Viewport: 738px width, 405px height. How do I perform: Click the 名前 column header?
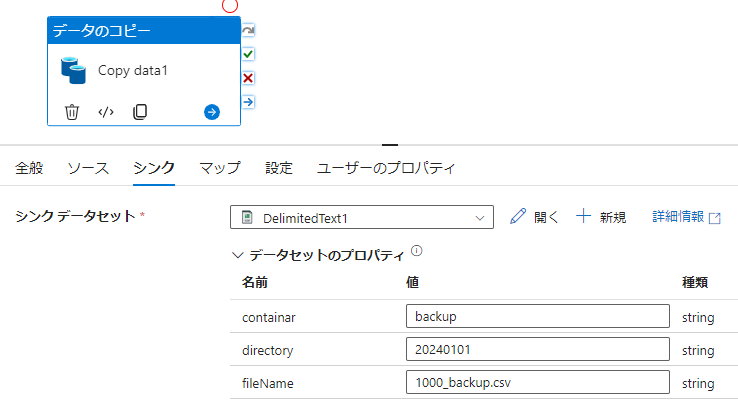[x=255, y=283]
